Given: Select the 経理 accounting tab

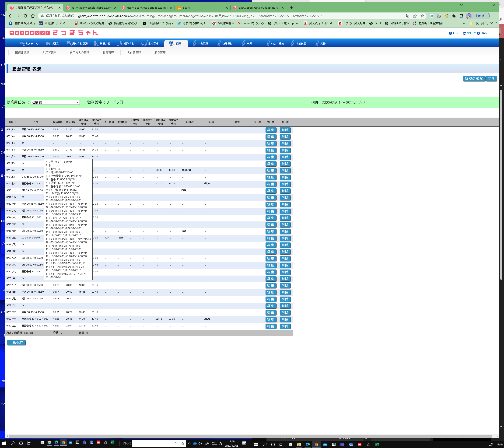Looking at the screenshot, I should coord(176,44).
